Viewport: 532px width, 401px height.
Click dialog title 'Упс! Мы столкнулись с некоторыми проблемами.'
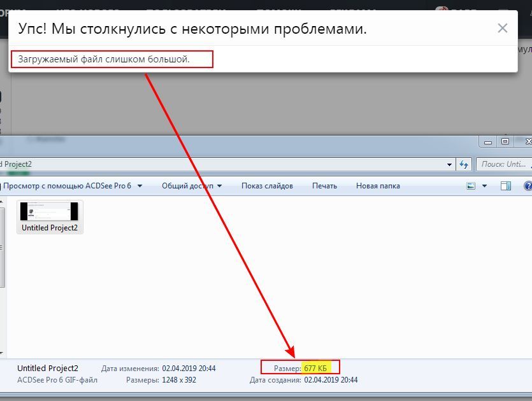tap(192, 29)
